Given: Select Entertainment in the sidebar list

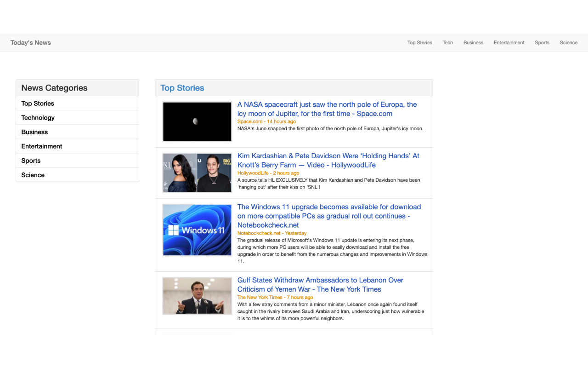Looking at the screenshot, I should coord(41,146).
